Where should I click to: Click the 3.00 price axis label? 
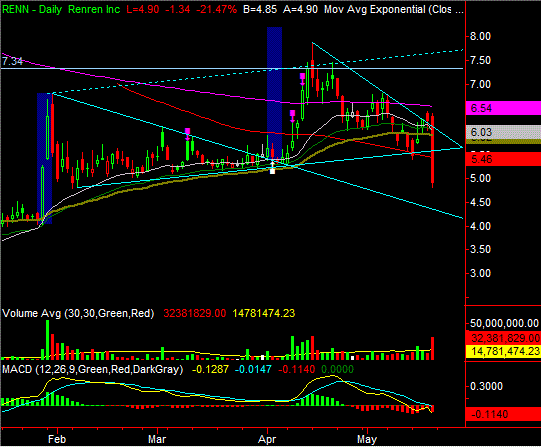(x=480, y=274)
